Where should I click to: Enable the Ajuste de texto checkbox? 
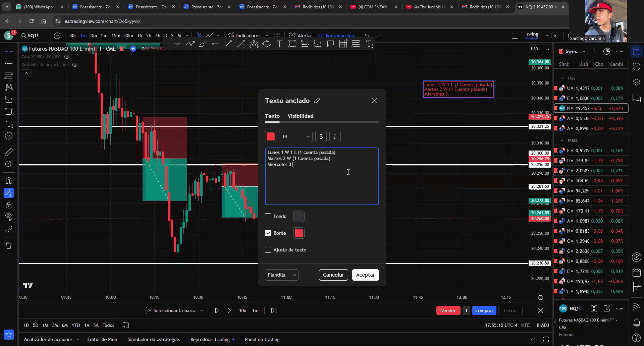tap(268, 250)
